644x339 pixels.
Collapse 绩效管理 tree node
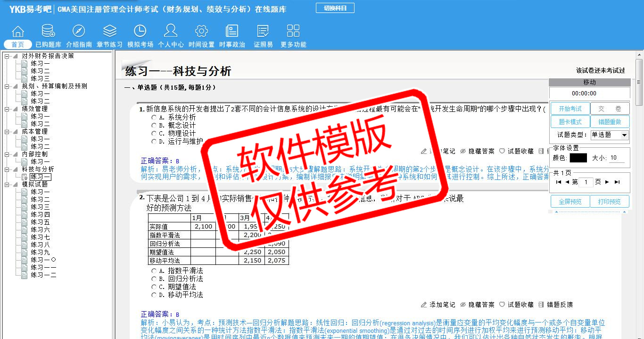pos(7,109)
